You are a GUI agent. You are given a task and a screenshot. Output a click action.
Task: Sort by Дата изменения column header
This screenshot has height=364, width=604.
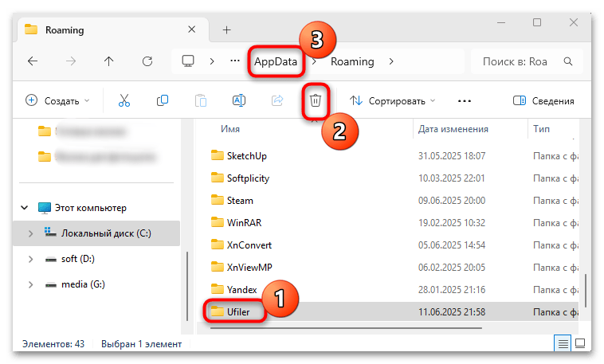(x=453, y=129)
